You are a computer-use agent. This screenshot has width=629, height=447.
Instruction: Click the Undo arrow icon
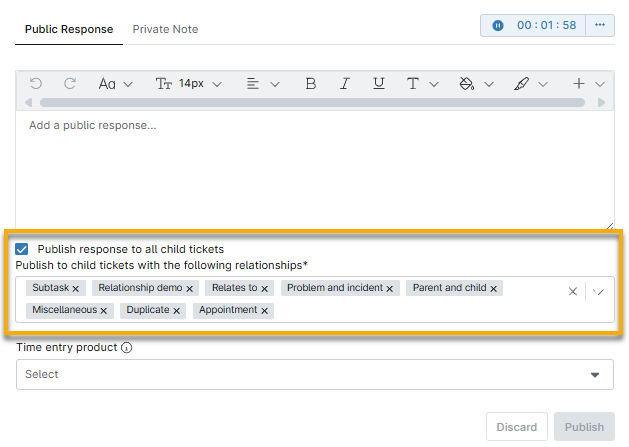pyautogui.click(x=36, y=84)
